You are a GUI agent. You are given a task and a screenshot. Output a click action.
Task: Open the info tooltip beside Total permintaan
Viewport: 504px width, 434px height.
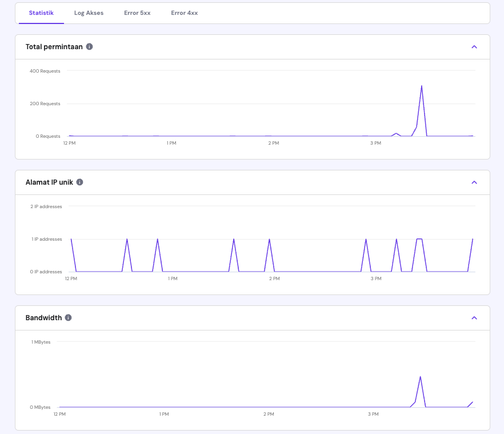(89, 47)
